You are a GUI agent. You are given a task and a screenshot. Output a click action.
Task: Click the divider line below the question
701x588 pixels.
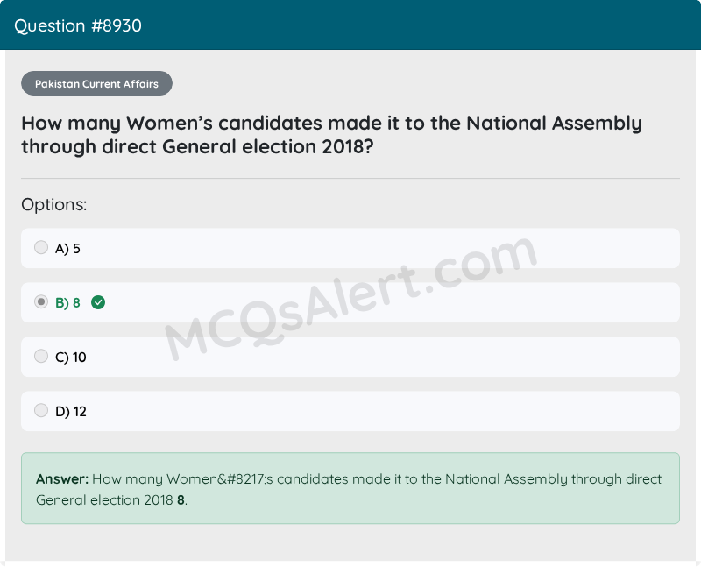tap(350, 179)
